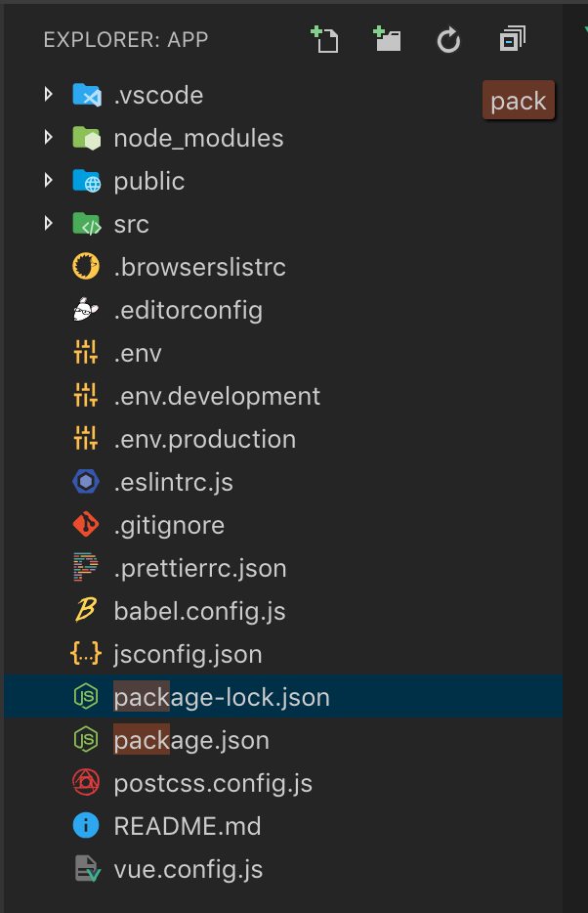This screenshot has height=913, width=588.
Task: Expand the node_modules folder arrow
Action: (x=48, y=138)
